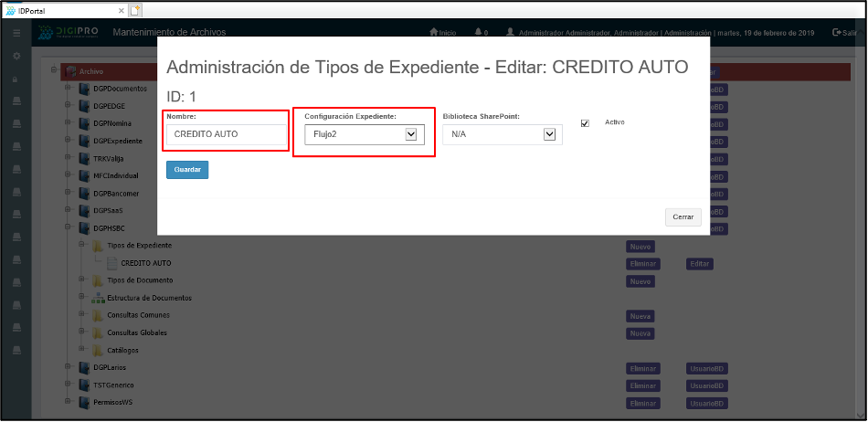The height and width of the screenshot is (422, 868).
Task: Click the DigiPro logo
Action: [70, 33]
